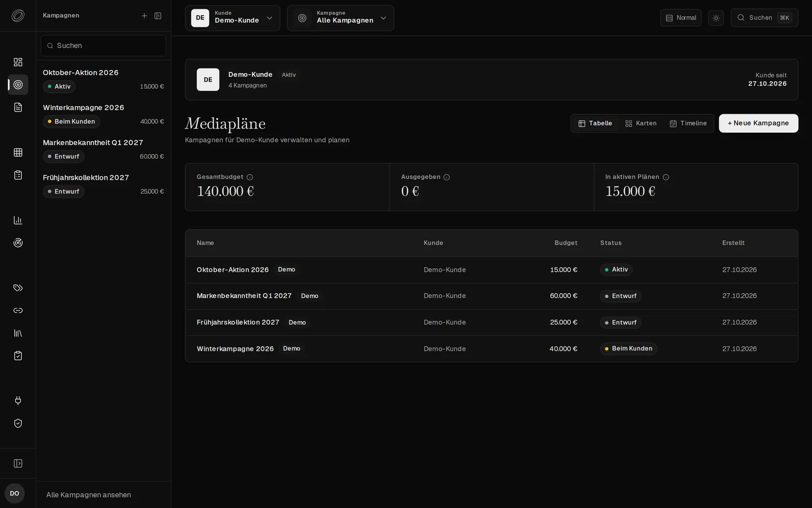The image size is (812, 508).
Task: Sort by the Budget column header
Action: (565, 243)
